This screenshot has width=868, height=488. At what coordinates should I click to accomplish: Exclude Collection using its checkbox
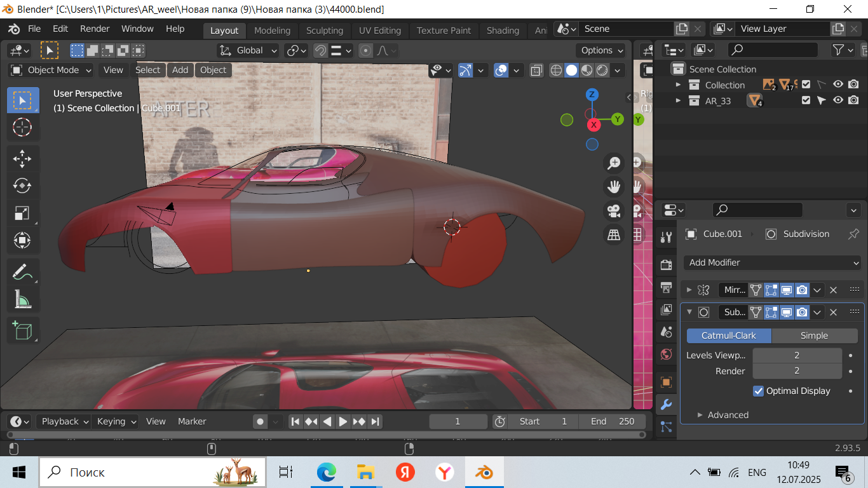(806, 85)
